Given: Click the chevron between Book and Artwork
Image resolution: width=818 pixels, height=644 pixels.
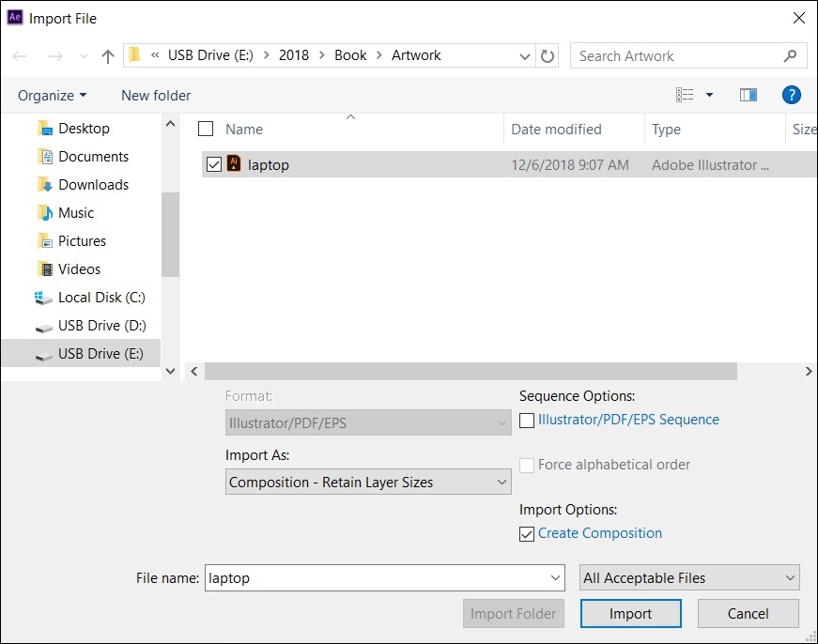Looking at the screenshot, I should 379,55.
